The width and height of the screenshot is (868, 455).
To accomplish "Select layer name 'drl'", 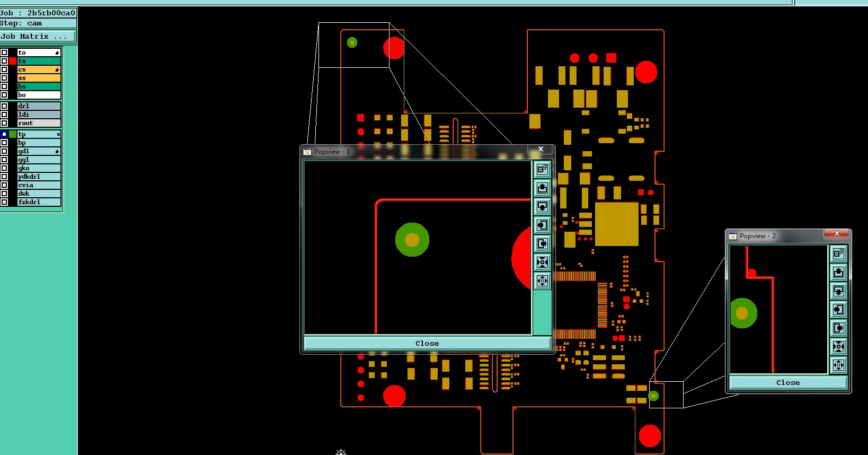I will click(39, 106).
